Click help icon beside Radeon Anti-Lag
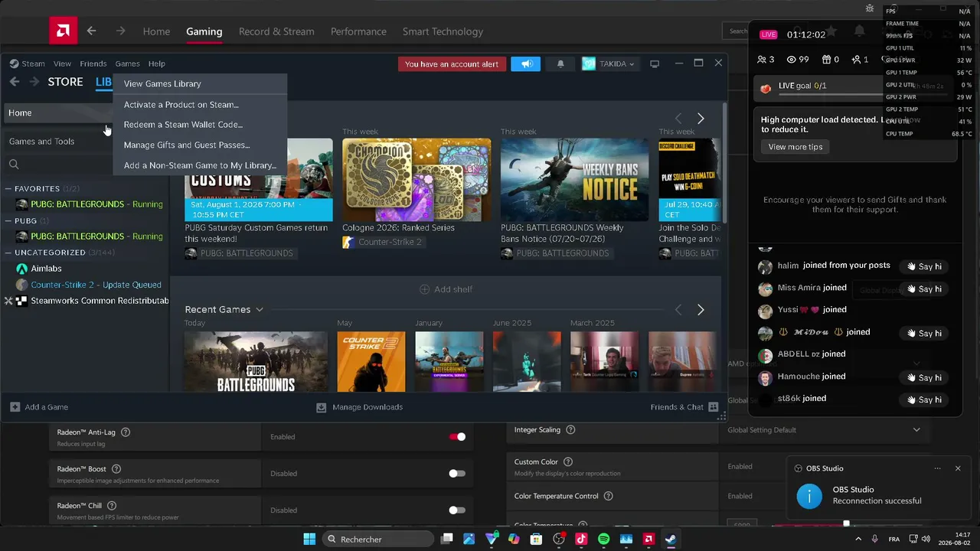The width and height of the screenshot is (980, 551). pyautogui.click(x=126, y=432)
